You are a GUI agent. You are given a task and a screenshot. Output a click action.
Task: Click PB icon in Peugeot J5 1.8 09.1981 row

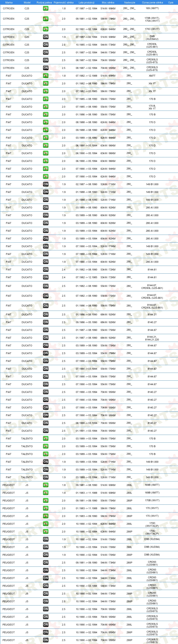pos(46,485)
